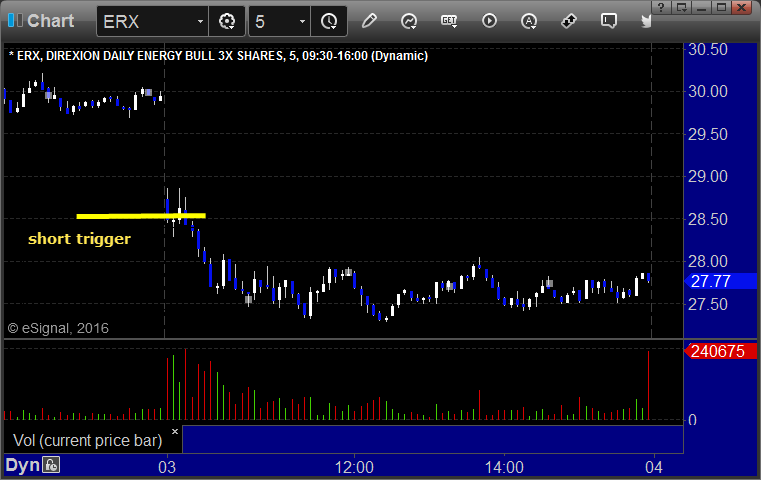Minimize the Chart window

click(x=701, y=7)
